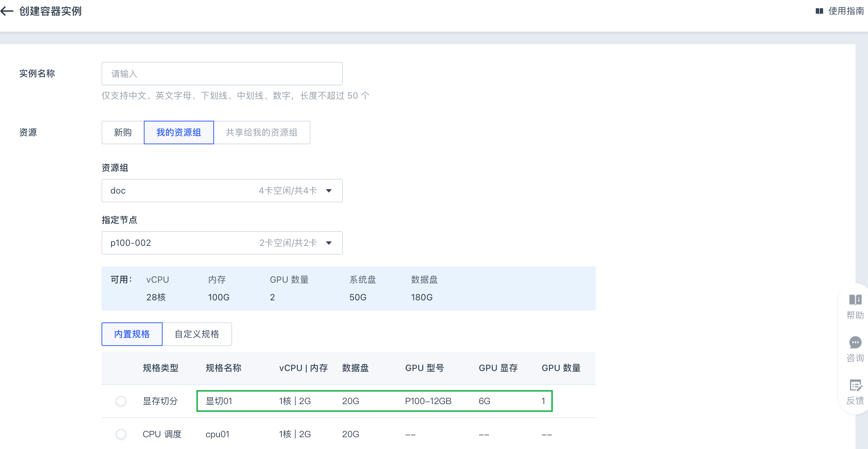Viewport: 868px width, 449px height.
Task: Switch to the 内置规格 tab
Action: tap(132, 334)
